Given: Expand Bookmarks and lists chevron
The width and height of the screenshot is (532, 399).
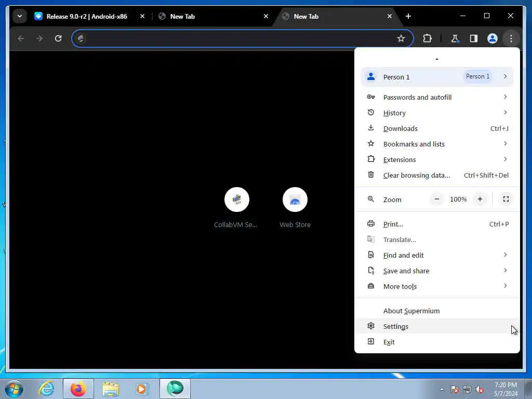Looking at the screenshot, I should [505, 144].
